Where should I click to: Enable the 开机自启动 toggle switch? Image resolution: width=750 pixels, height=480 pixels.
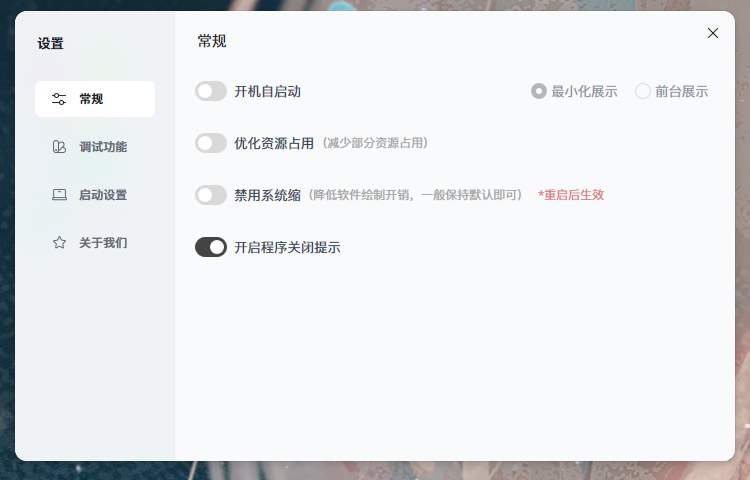coord(211,91)
